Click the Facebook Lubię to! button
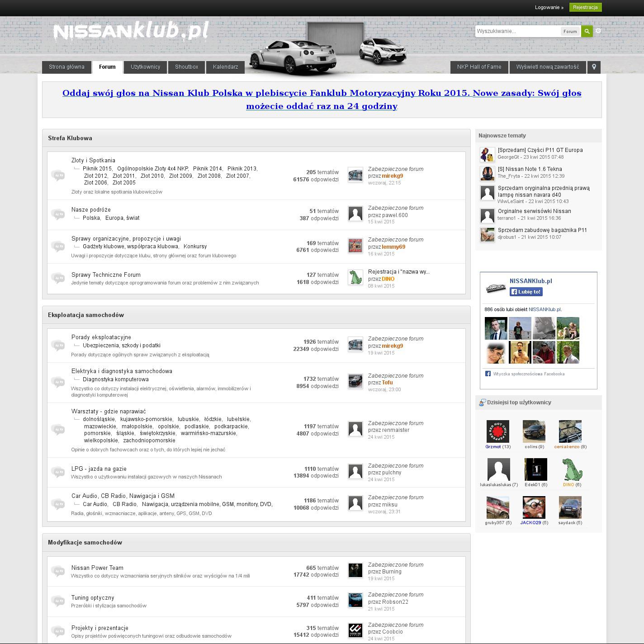This screenshot has width=644, height=644. 526,292
